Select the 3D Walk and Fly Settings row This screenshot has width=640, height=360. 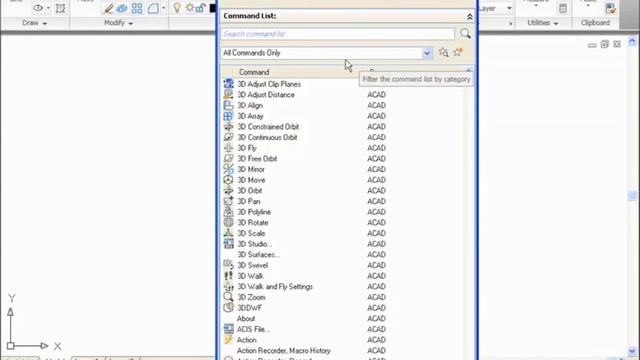click(x=343, y=287)
